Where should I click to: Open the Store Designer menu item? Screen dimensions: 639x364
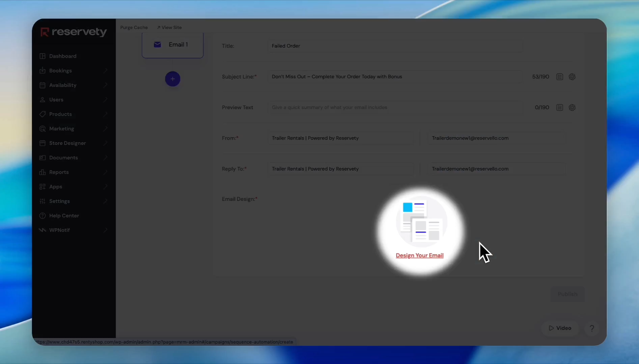67,143
